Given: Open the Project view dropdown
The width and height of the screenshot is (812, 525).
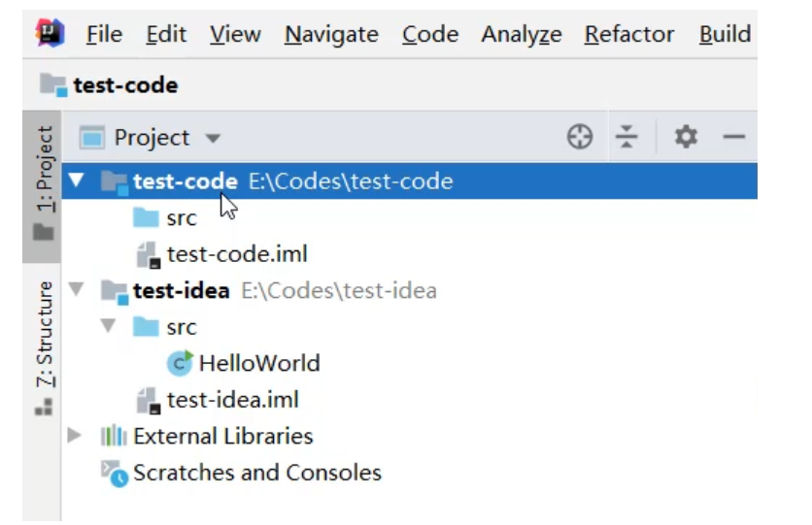Looking at the screenshot, I should coord(213,139).
